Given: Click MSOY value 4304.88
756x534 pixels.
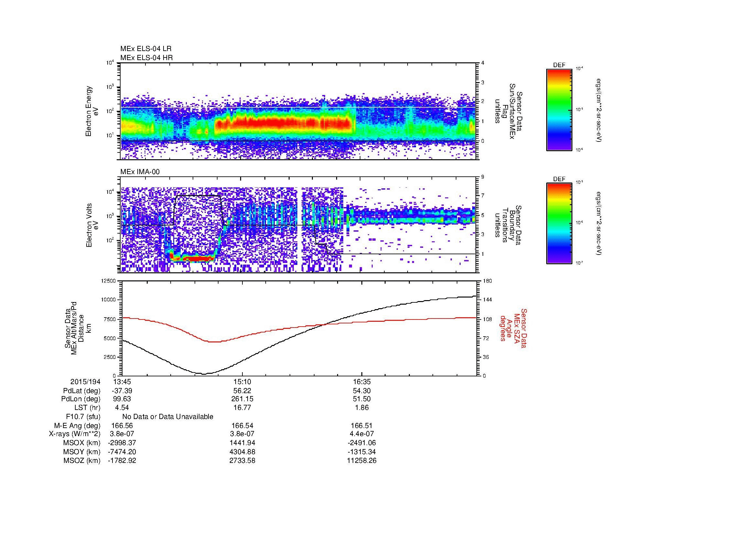Looking at the screenshot, I should [242, 452].
